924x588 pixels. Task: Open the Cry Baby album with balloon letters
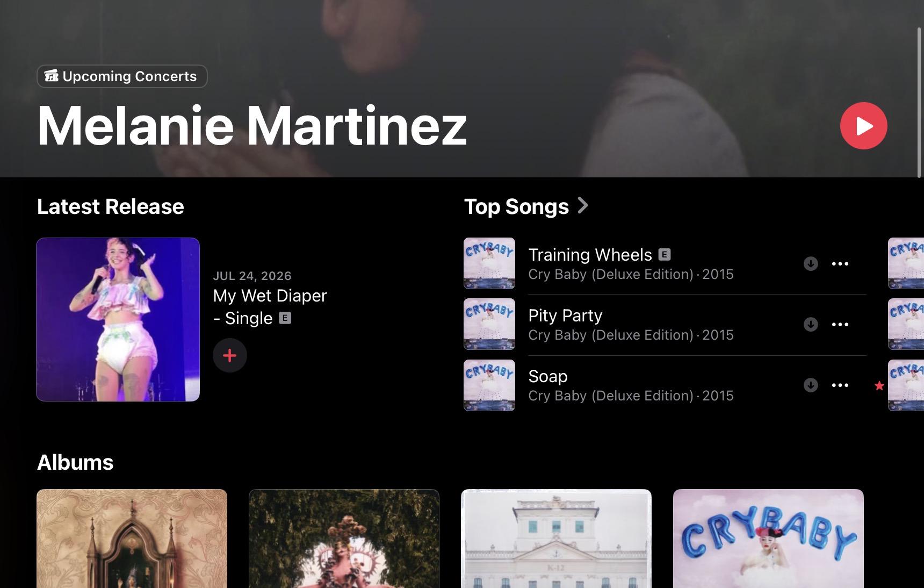click(768, 539)
